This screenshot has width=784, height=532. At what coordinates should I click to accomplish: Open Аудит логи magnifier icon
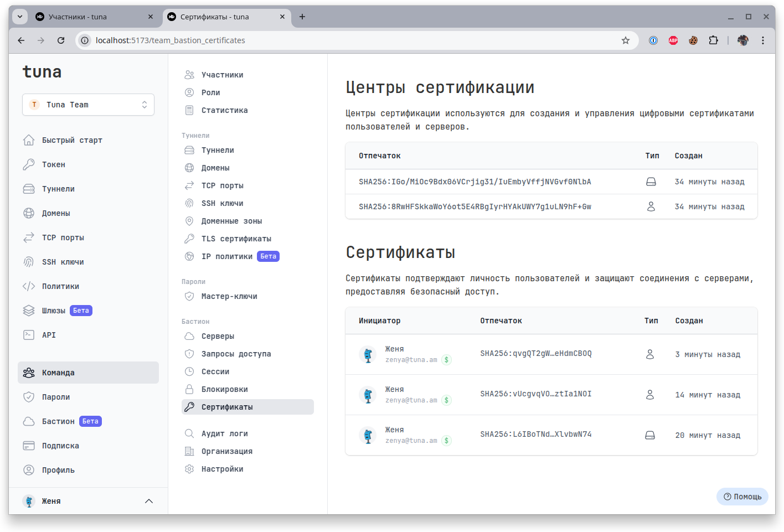click(189, 433)
